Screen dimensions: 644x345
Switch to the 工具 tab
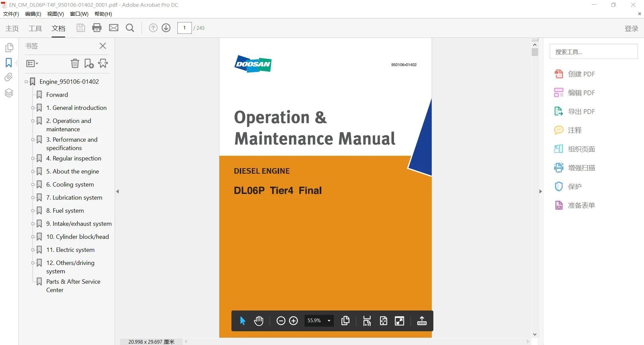click(35, 28)
